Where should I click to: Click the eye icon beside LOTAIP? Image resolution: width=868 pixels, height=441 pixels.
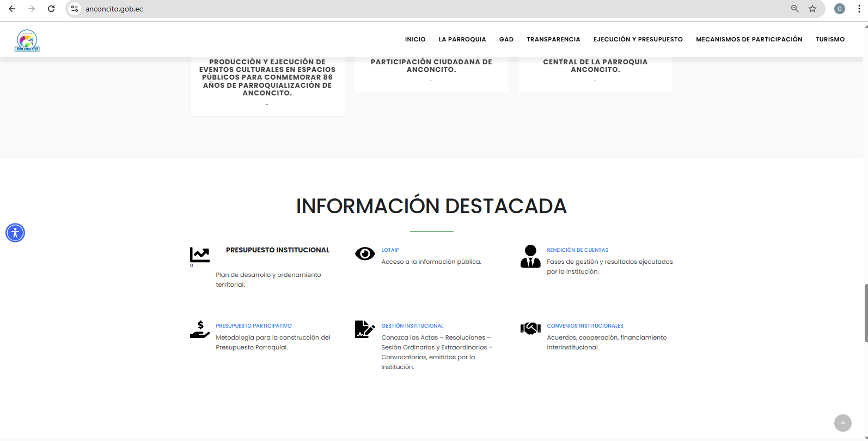click(365, 253)
